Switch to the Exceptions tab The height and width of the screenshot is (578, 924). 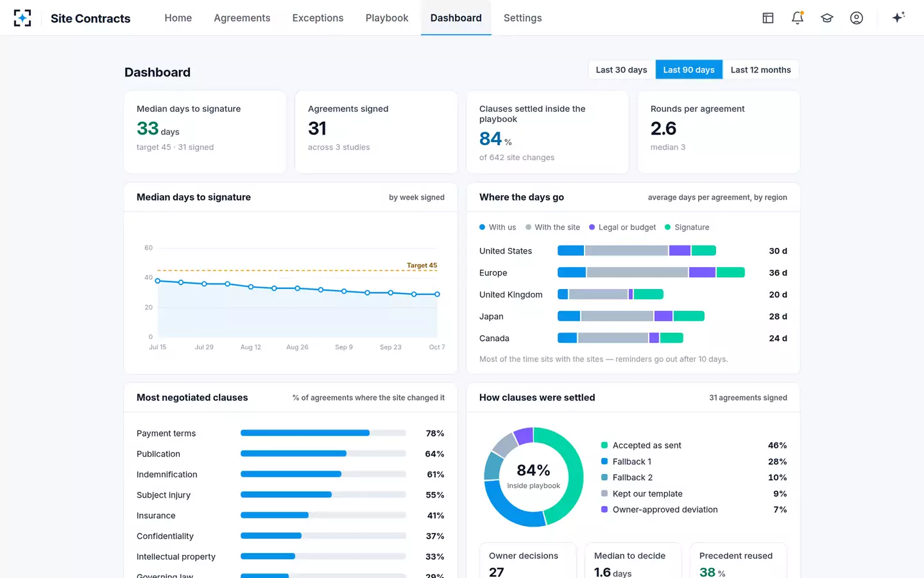click(318, 18)
